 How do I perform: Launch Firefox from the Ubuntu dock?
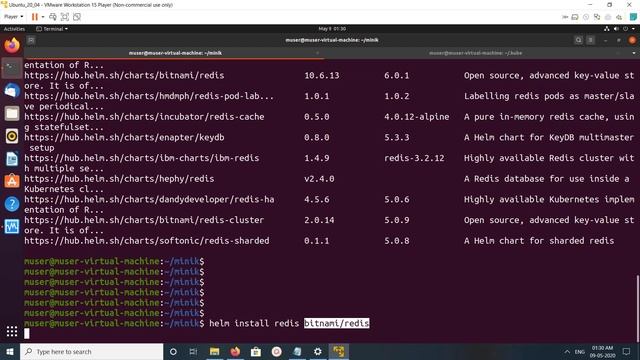(x=12, y=45)
